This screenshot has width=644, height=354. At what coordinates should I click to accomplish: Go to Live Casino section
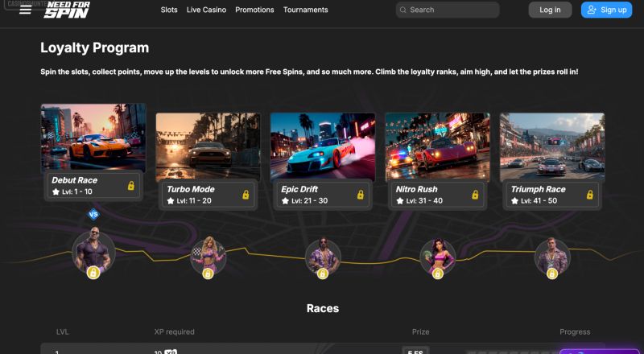(x=206, y=10)
